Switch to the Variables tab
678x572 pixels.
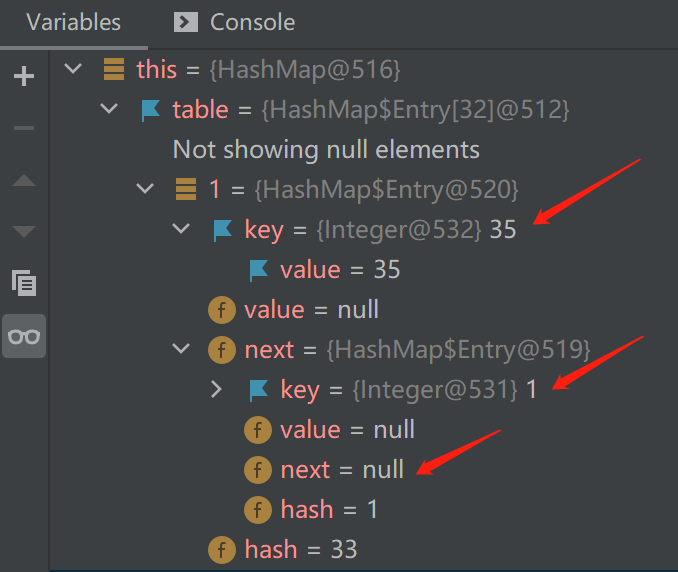[x=73, y=22]
